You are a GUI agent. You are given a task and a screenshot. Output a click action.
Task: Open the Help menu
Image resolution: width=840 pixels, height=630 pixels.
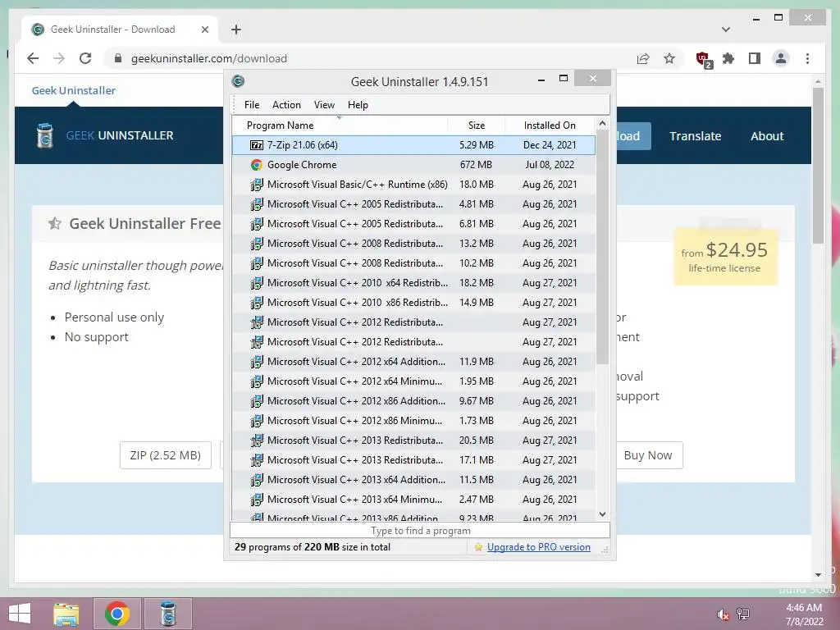coord(358,105)
